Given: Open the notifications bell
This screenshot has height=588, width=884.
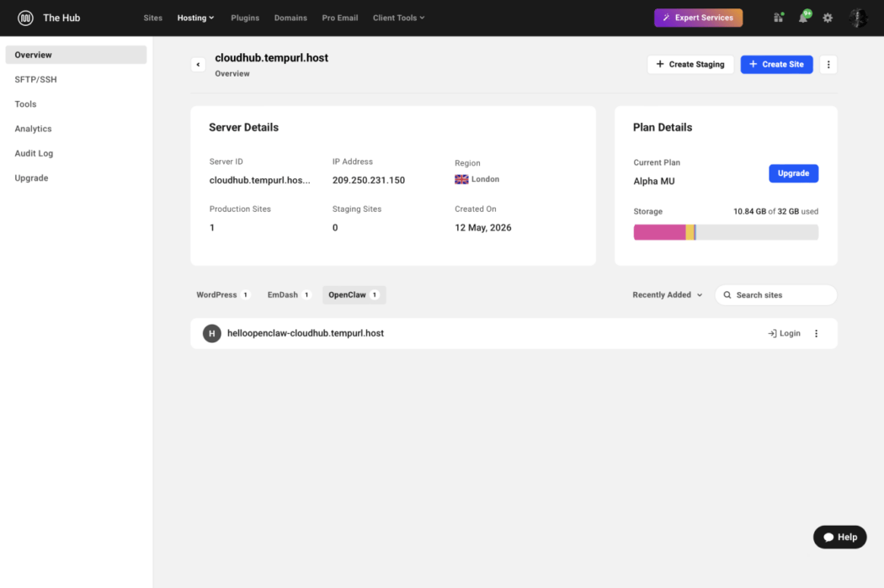Looking at the screenshot, I should 803,18.
